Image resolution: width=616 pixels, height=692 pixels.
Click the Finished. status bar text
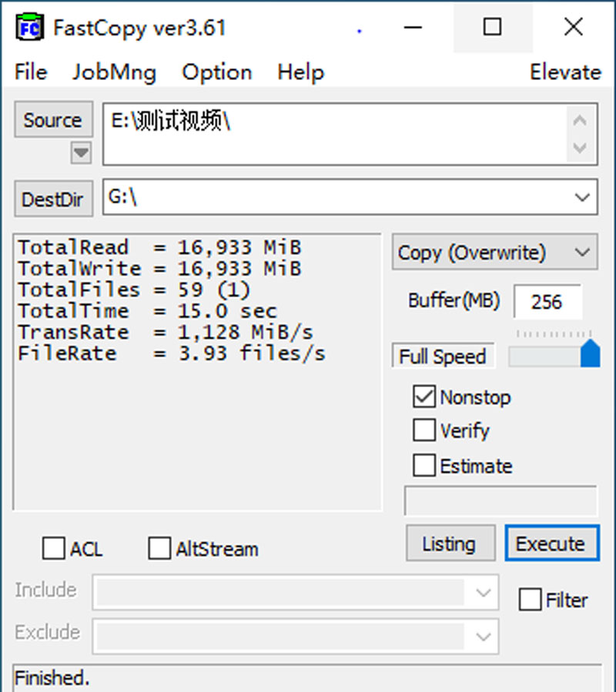[52, 678]
